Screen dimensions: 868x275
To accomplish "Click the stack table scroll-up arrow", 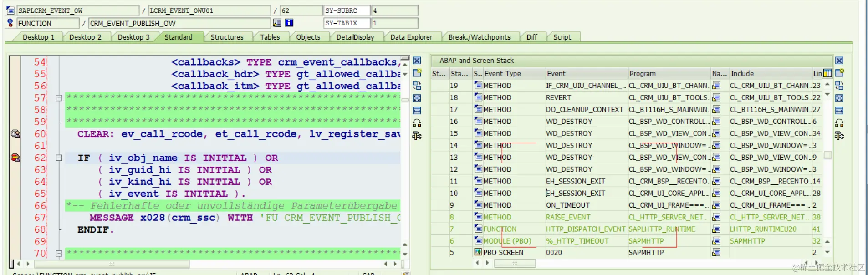I will coord(827,85).
